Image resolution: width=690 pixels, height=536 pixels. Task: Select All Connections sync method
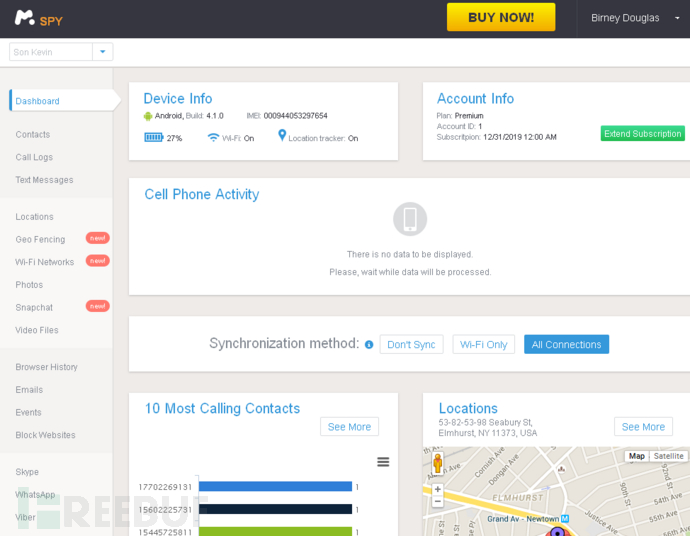pyautogui.click(x=566, y=345)
